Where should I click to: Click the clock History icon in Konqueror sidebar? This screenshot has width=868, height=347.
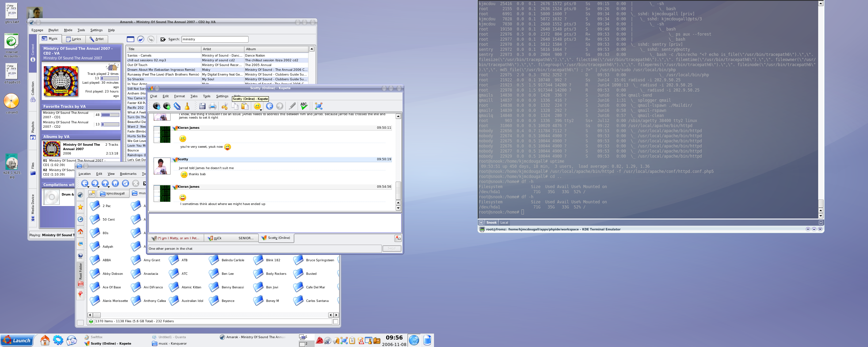click(80, 219)
